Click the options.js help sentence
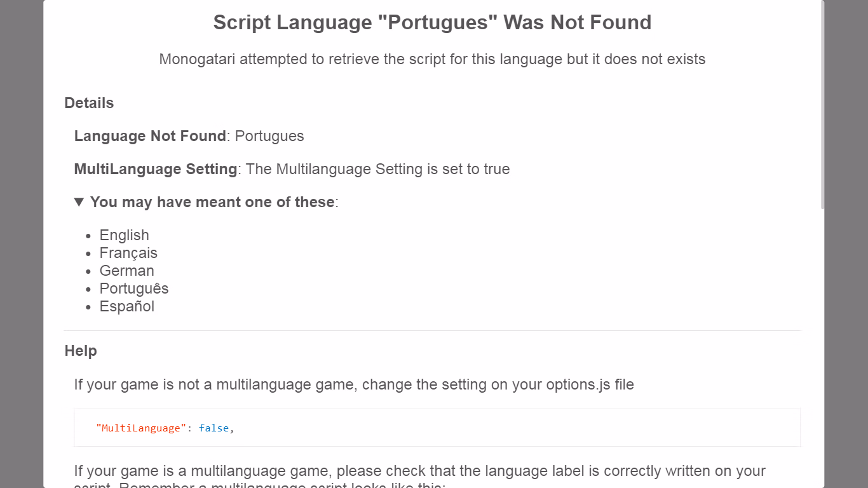868x488 pixels. [354, 384]
